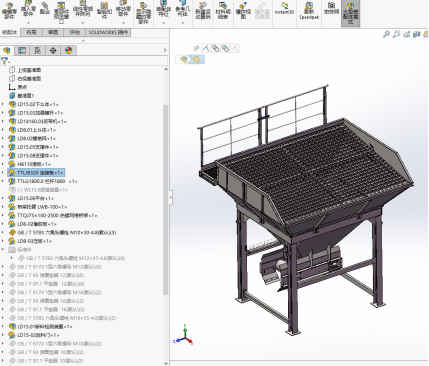This screenshot has width=429, height=366.
Task: Toggle the Instant3D button
Action: tap(284, 8)
